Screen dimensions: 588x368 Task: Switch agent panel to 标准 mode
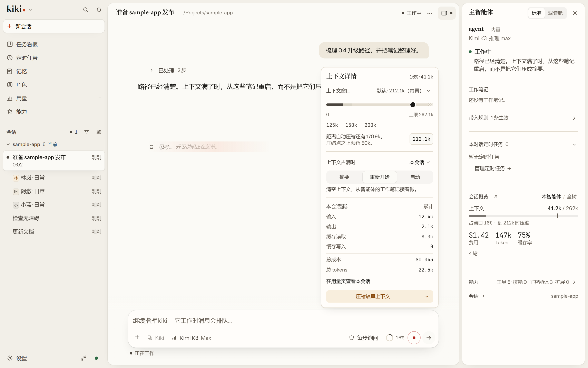click(536, 13)
